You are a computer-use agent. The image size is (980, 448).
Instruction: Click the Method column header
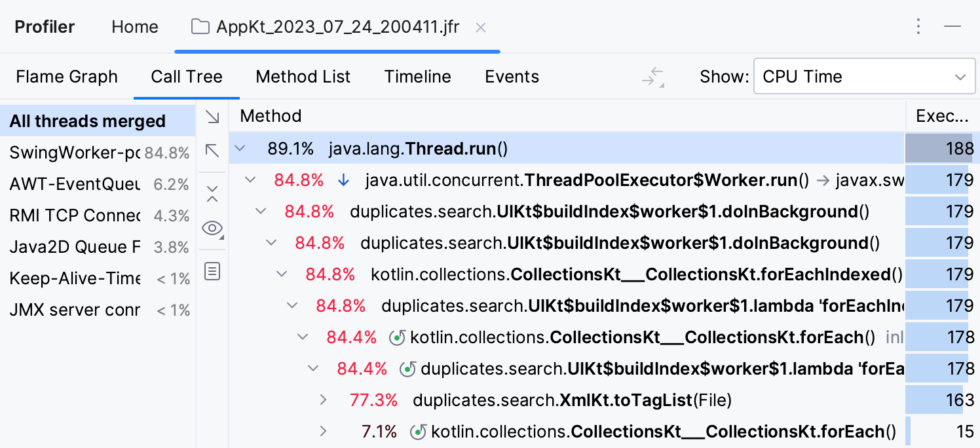[x=271, y=116]
